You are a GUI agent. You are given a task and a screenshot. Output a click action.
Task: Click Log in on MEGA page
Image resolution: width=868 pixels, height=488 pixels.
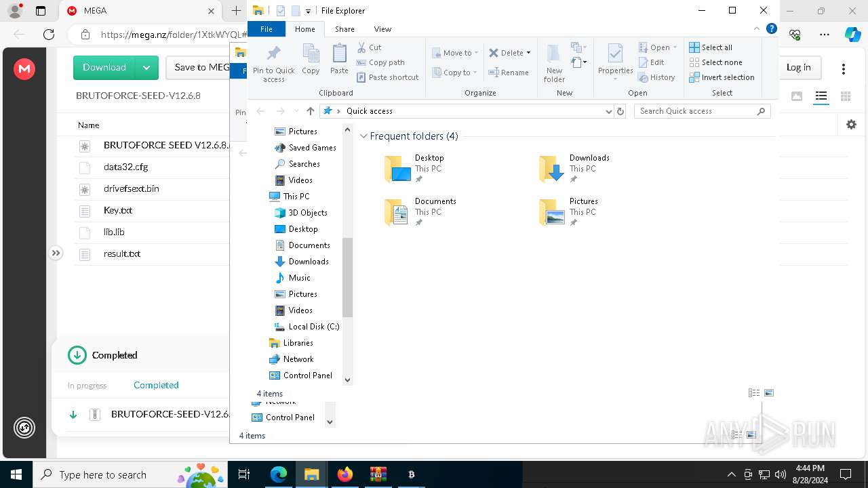(x=798, y=68)
